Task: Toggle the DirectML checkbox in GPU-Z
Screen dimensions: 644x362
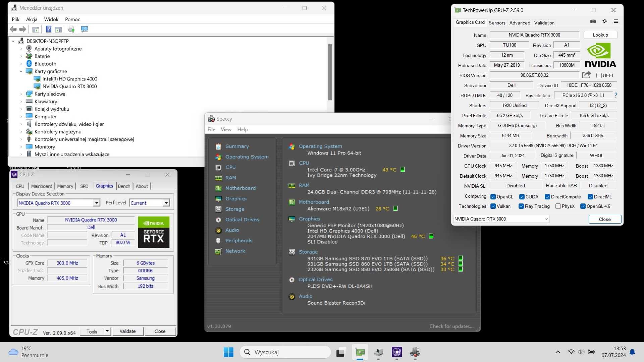Action: 590,197
